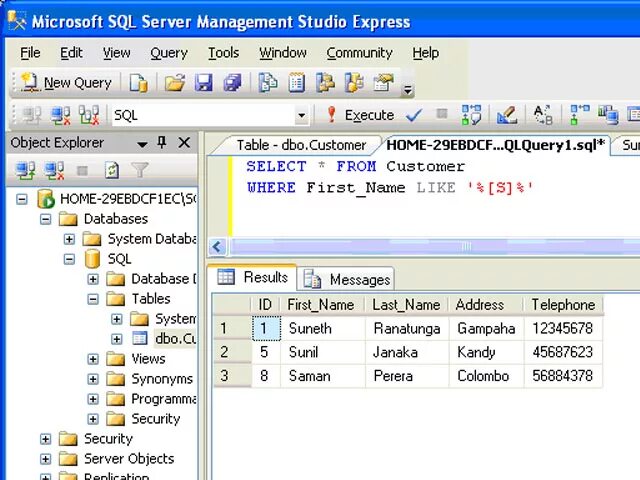Viewport: 640px width, 480px height.
Task: Select the 'Ranatunga' last name cell
Action: 407,329
